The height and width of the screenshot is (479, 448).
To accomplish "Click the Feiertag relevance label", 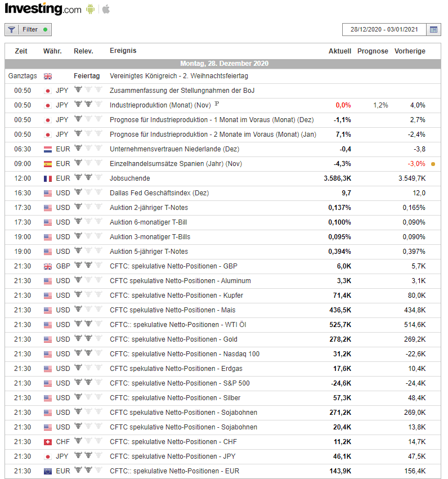I will [87, 76].
